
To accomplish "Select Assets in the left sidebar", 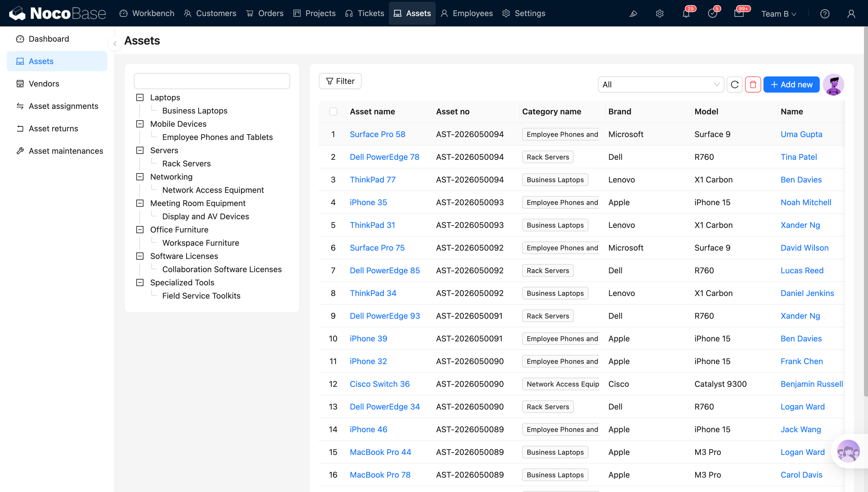I will pos(57,61).
